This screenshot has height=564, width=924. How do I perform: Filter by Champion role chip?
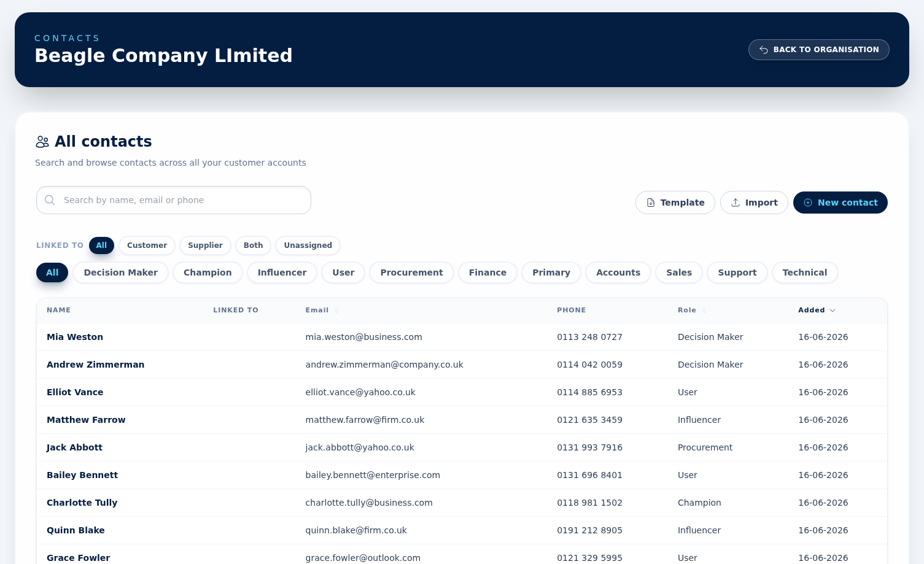pyautogui.click(x=208, y=272)
